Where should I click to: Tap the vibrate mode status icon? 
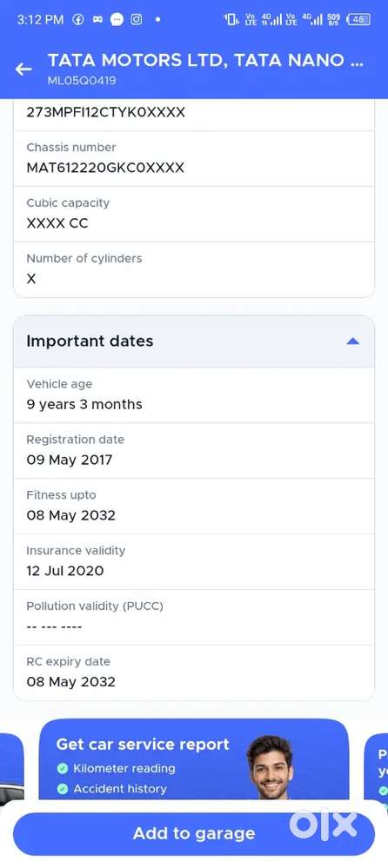(x=231, y=19)
